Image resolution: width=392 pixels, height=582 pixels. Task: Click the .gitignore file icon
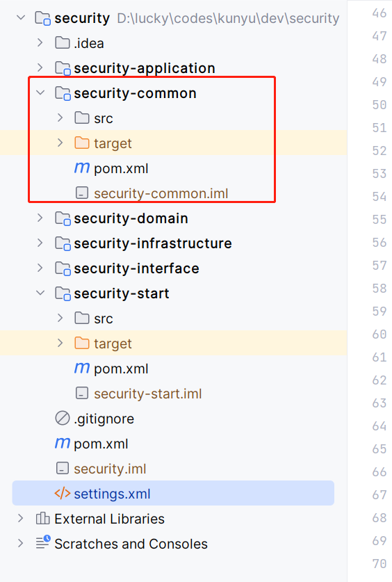tap(63, 419)
